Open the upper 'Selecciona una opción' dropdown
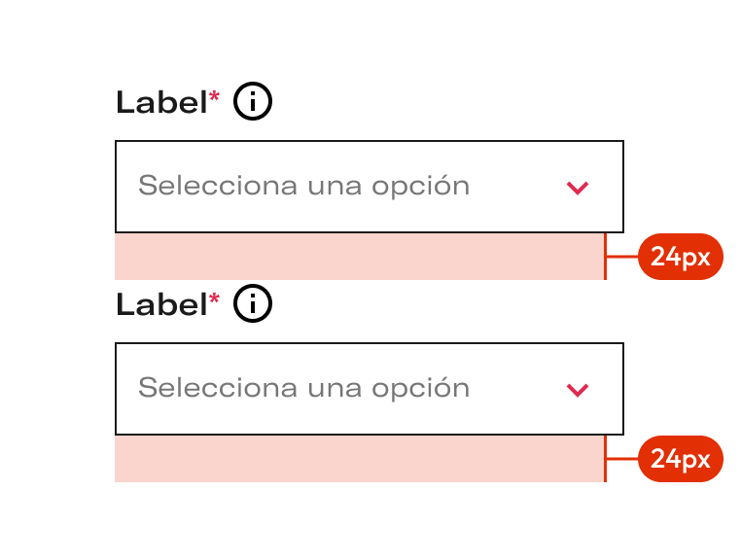The height and width of the screenshot is (560, 741). 370,187
